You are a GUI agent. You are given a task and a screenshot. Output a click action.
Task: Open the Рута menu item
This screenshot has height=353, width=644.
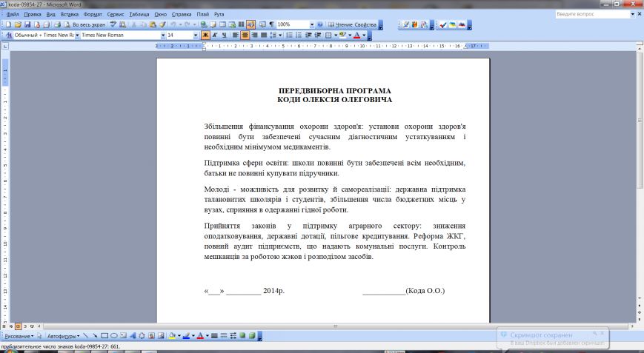pos(219,14)
